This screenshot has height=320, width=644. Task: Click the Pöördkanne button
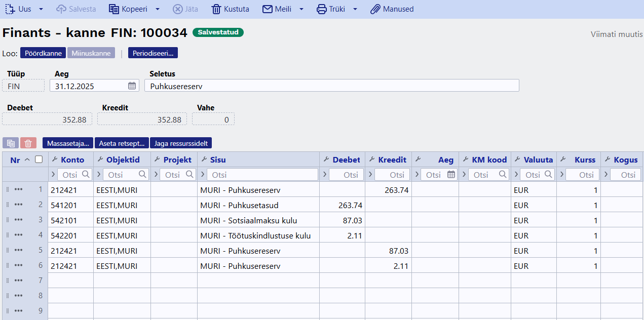click(43, 53)
